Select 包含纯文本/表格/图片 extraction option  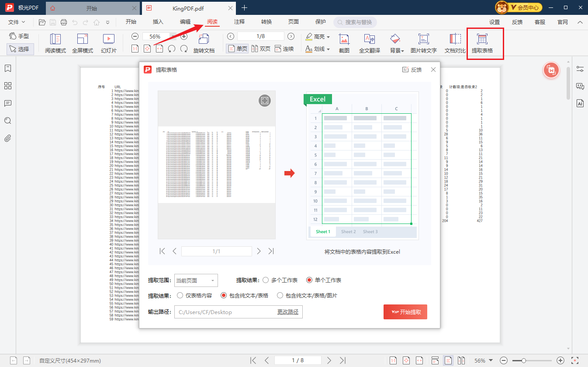coord(280,295)
